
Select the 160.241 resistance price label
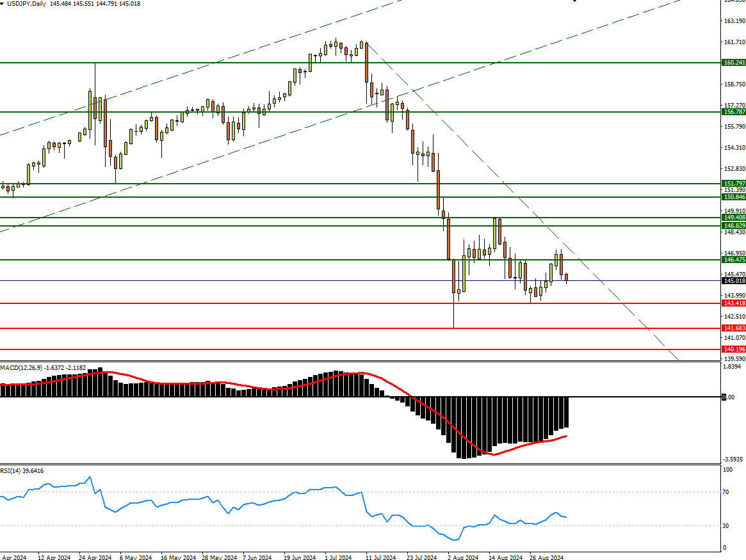[734, 63]
